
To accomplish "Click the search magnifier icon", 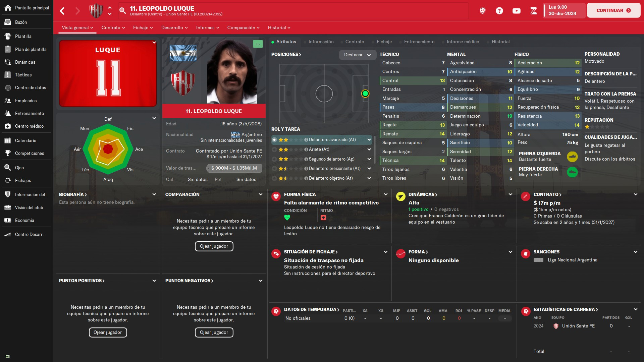I will point(123,11).
